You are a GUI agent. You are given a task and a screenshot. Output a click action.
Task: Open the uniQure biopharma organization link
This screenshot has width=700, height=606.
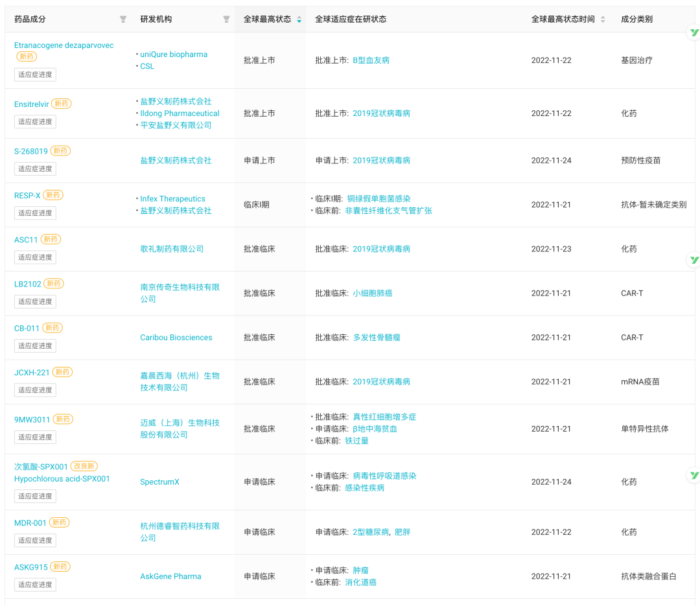pyautogui.click(x=174, y=54)
